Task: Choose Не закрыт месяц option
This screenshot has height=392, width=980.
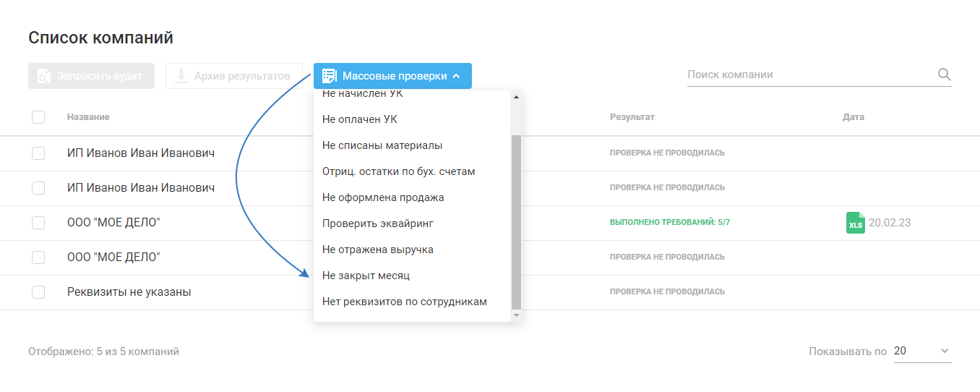Action: point(413,276)
